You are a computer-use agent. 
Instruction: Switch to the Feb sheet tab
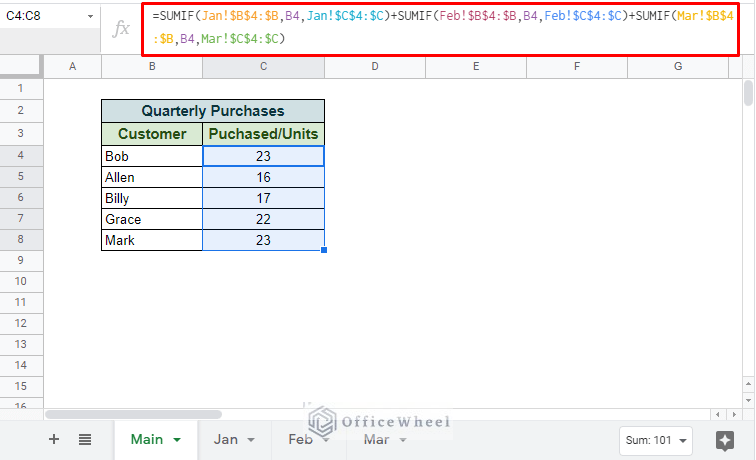pos(300,439)
